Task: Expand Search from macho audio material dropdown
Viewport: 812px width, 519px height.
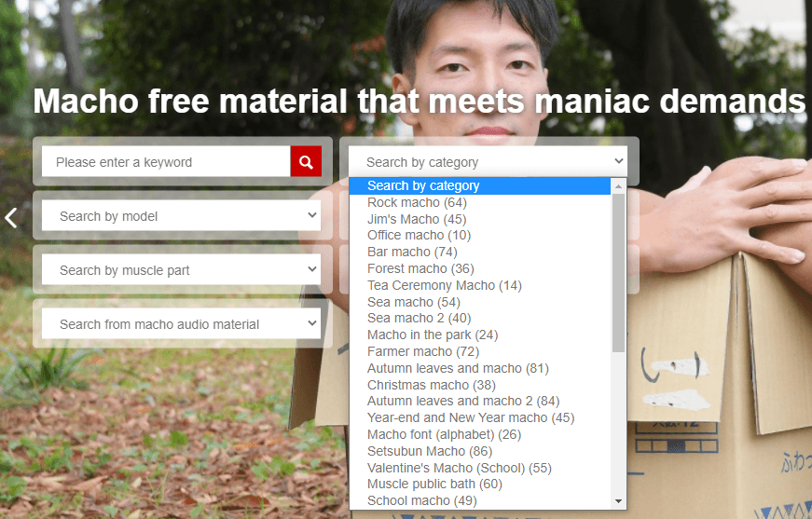Action: coord(181,324)
